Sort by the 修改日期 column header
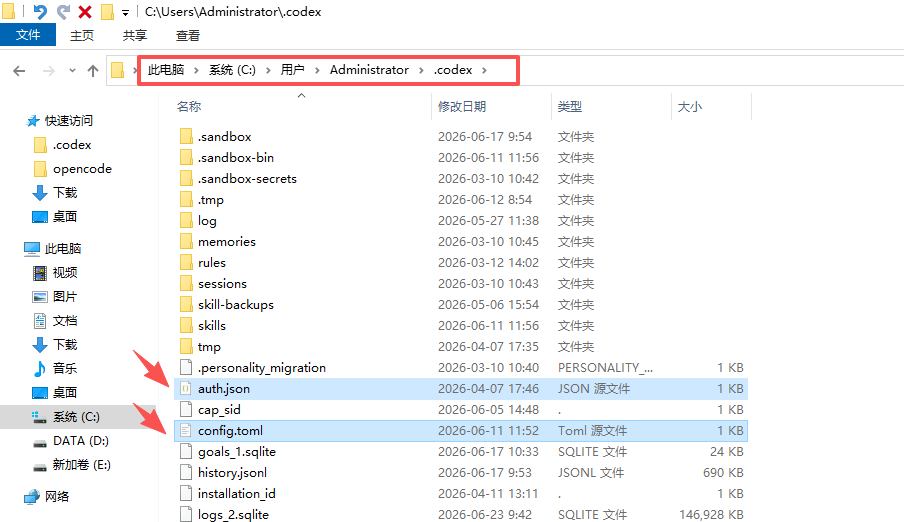Screen dimensions: 904x522 tap(462, 107)
